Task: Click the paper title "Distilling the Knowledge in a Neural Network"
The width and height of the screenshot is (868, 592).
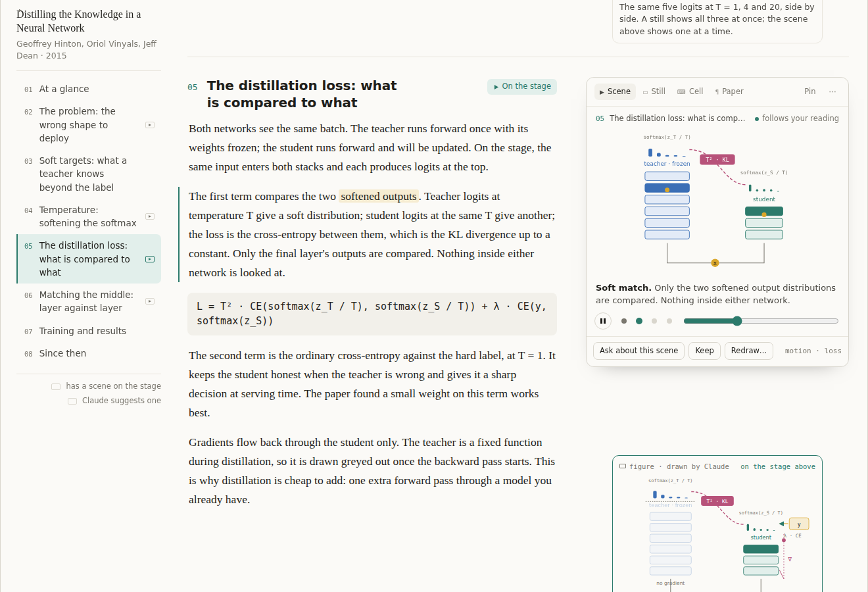Action: (x=79, y=21)
